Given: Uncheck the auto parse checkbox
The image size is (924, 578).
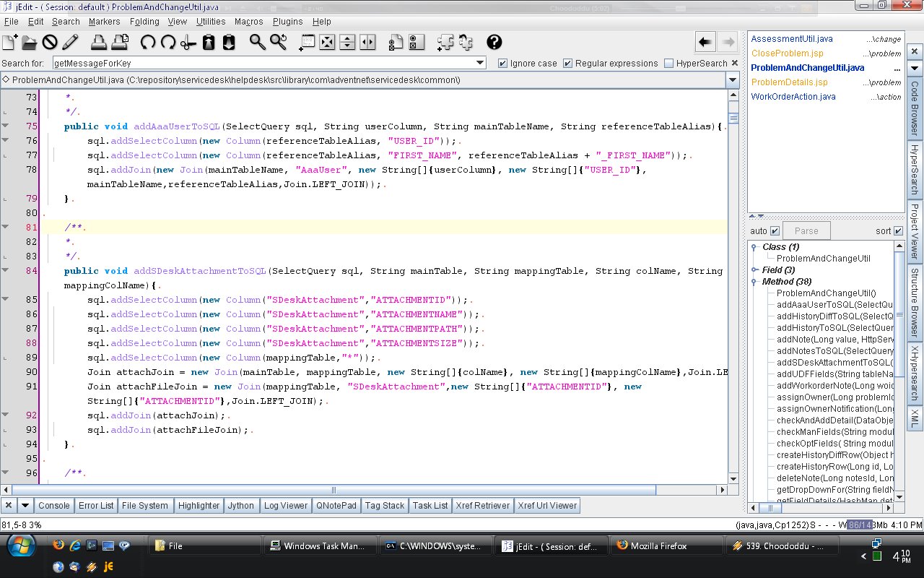Looking at the screenshot, I should click(x=775, y=231).
